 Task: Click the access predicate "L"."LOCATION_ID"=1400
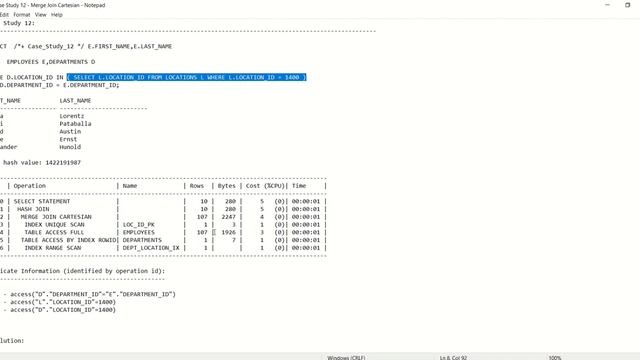pos(63,302)
